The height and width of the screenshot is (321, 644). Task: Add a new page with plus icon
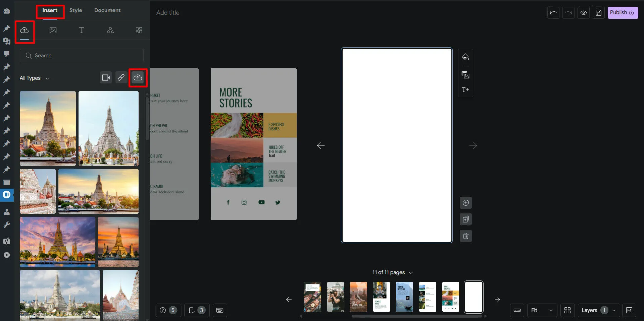point(465,203)
